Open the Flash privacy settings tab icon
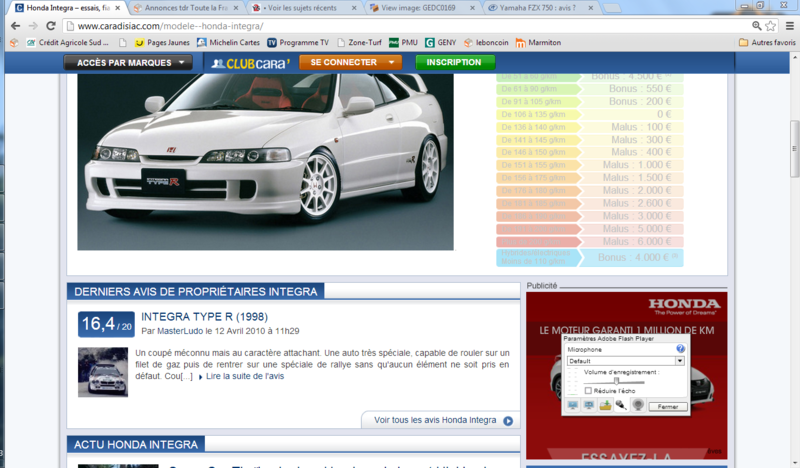The image size is (800, 468). [589, 405]
